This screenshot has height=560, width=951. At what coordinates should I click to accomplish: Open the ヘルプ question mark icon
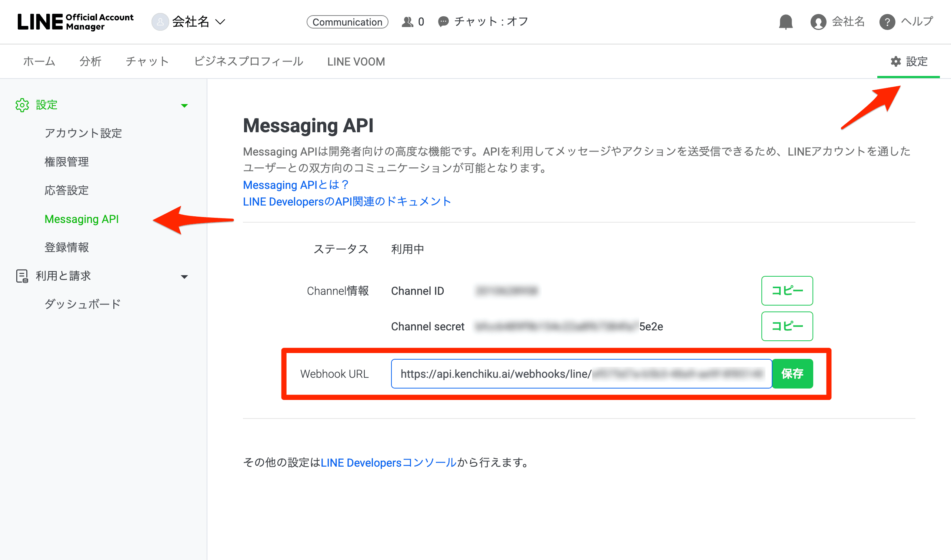pyautogui.click(x=887, y=22)
